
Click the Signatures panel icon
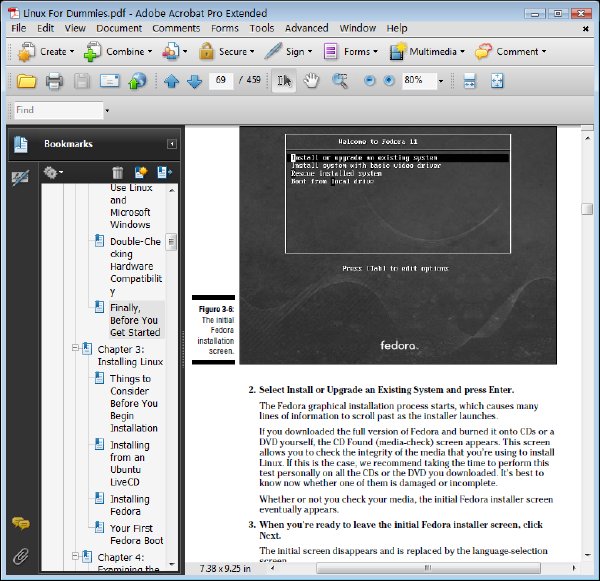(20, 177)
